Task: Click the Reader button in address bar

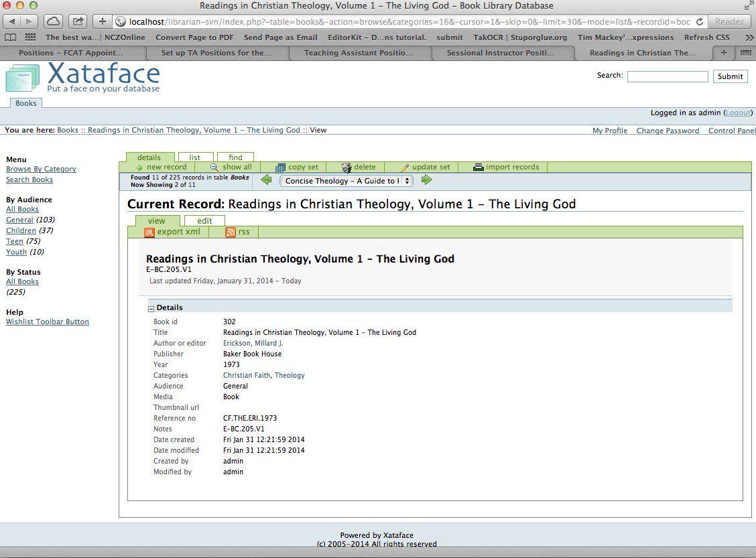Action: tap(729, 21)
